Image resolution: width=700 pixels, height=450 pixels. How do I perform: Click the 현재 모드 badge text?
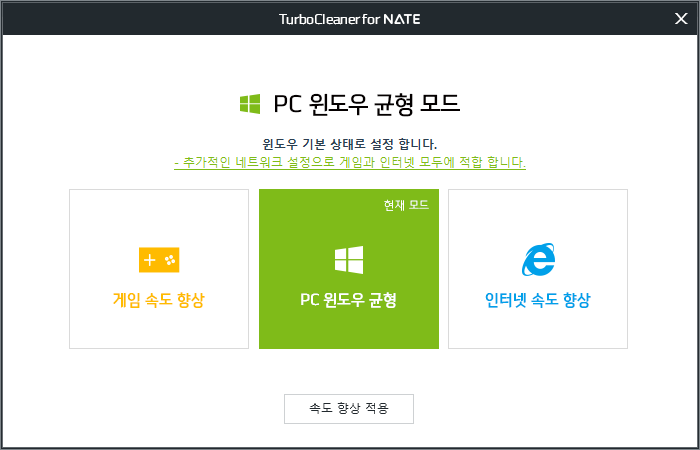[x=406, y=205]
